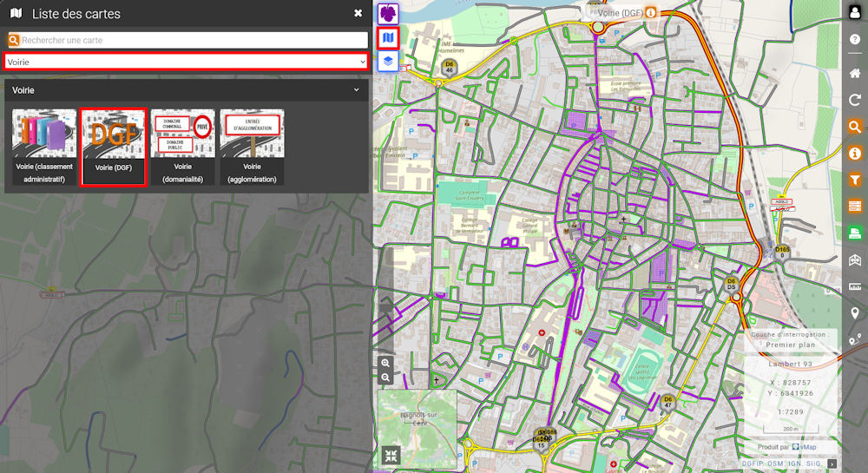Close the Liste des cartes panel

(x=358, y=13)
